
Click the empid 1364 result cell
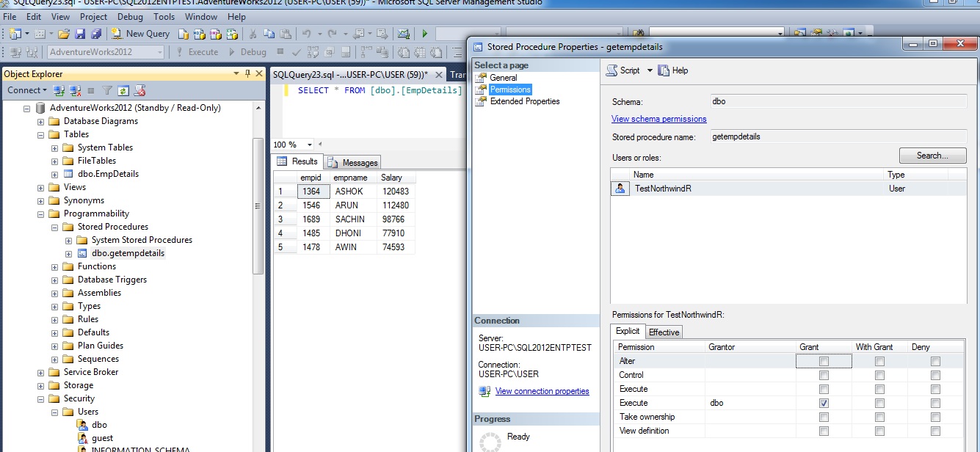click(x=313, y=192)
